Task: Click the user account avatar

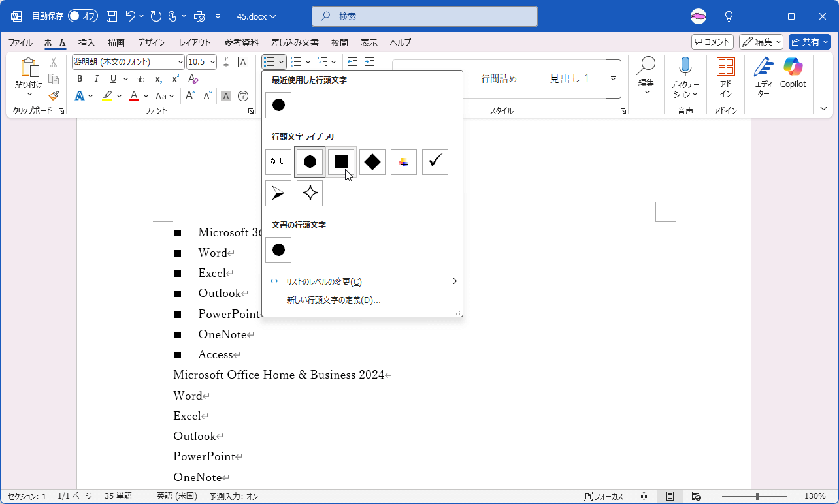Action: pyautogui.click(x=699, y=16)
